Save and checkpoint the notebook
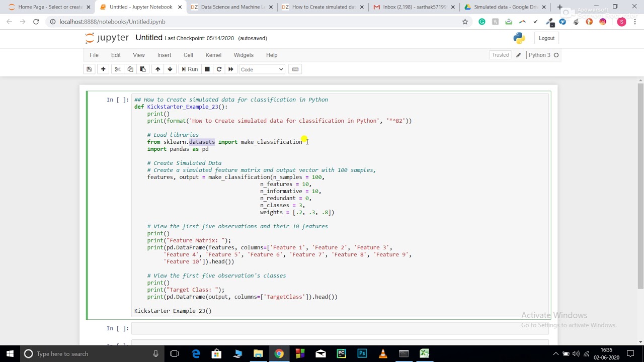Screen dimensions: 644x362 click(89, 69)
